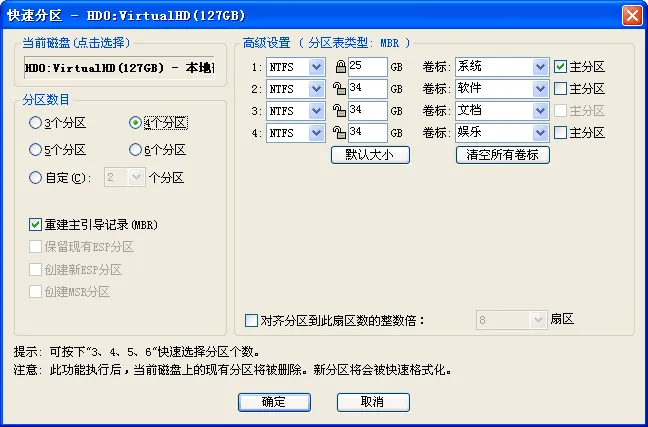Uncheck 重建主引导记录(MBR) checkbox
The height and width of the screenshot is (427, 648).
(36, 225)
